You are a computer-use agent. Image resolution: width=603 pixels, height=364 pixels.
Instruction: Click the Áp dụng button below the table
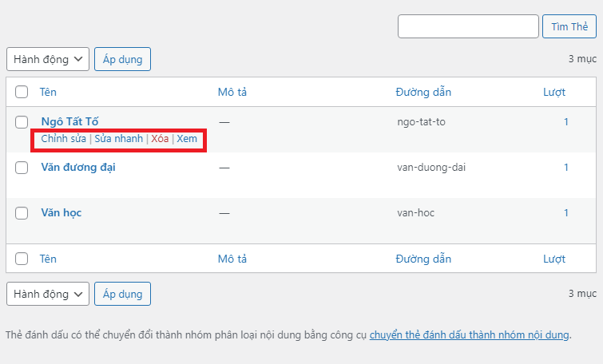point(122,294)
